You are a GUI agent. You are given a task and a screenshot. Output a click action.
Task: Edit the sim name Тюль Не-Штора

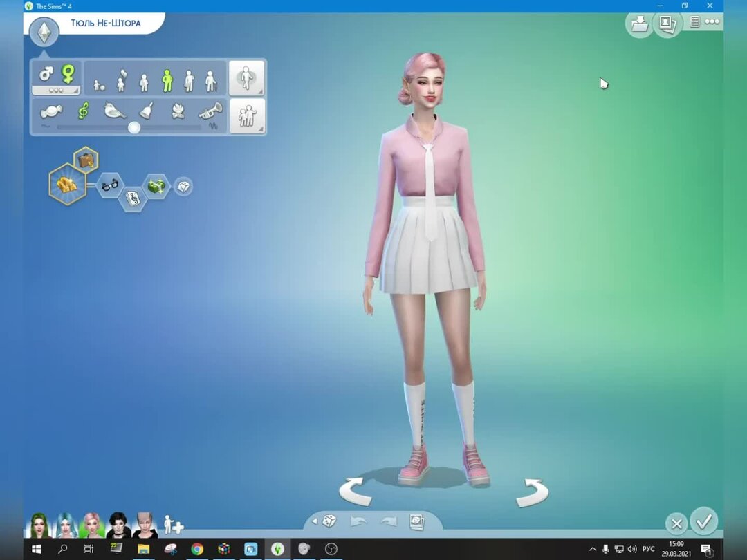[x=106, y=23]
